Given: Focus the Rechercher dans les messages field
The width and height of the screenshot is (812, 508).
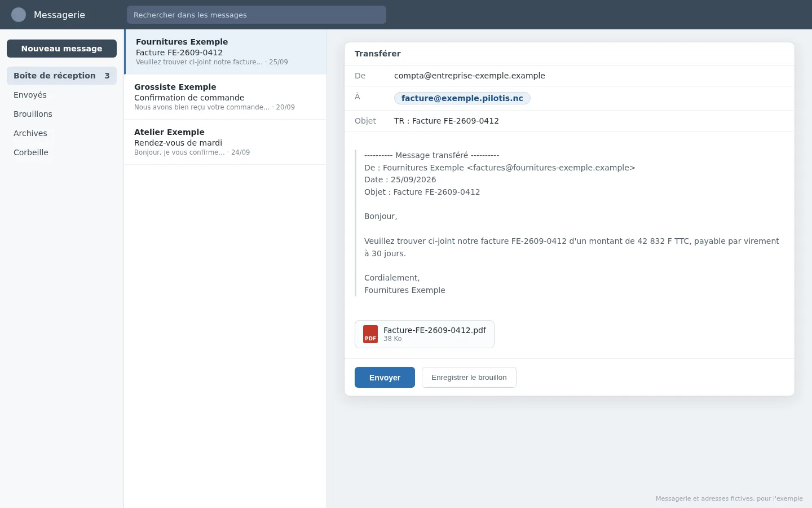Looking at the screenshot, I should (257, 15).
